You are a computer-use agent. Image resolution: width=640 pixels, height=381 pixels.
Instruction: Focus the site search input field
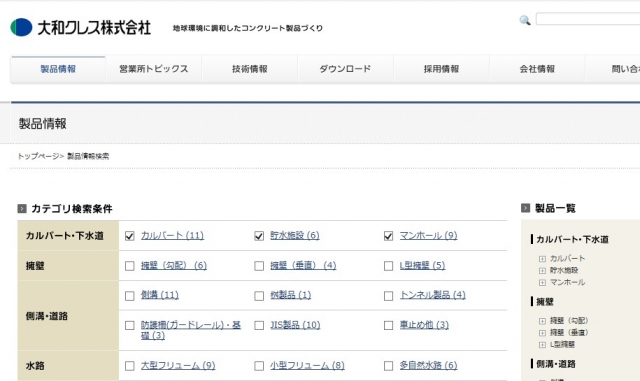pyautogui.click(x=588, y=19)
